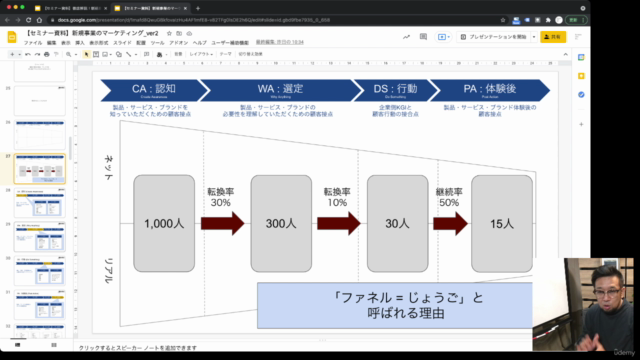Expand line type dropdown arrow
The width and height of the screenshot is (640, 360).
pyautogui.click(x=136, y=54)
